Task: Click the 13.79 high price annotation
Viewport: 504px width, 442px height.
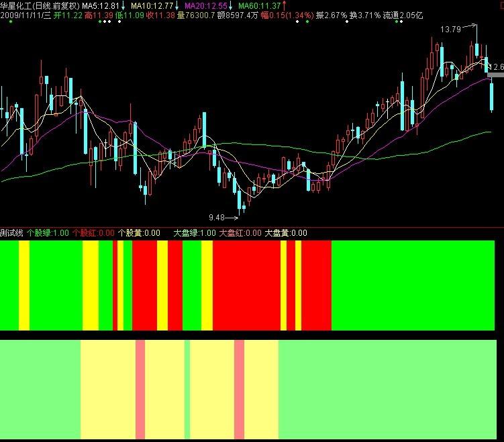Action: point(450,30)
